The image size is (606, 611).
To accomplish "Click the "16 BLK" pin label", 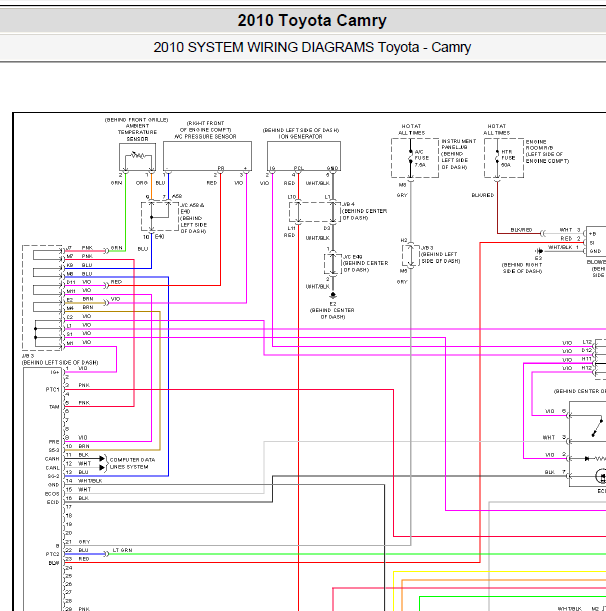I will (77, 498).
